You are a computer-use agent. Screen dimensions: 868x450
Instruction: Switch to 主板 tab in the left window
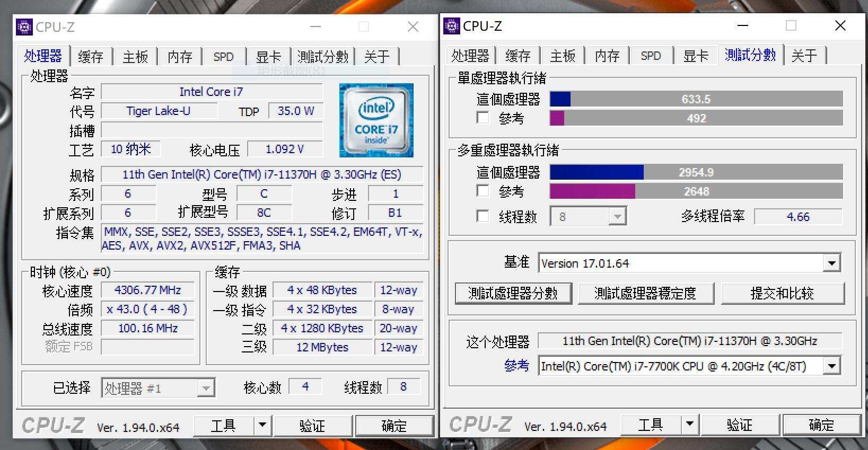click(x=135, y=57)
